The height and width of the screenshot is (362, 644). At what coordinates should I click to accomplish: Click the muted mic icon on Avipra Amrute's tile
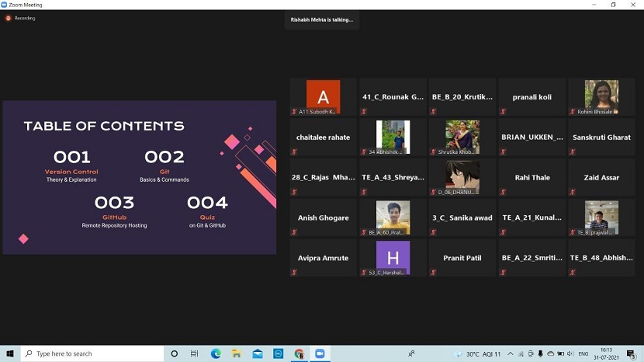[x=294, y=273]
